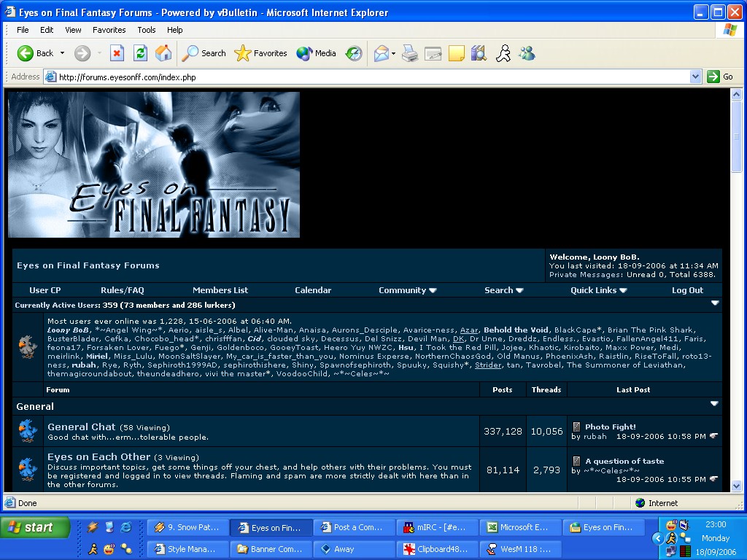747x560 pixels.
Task: Open the Favorites star button
Action: pos(260,53)
